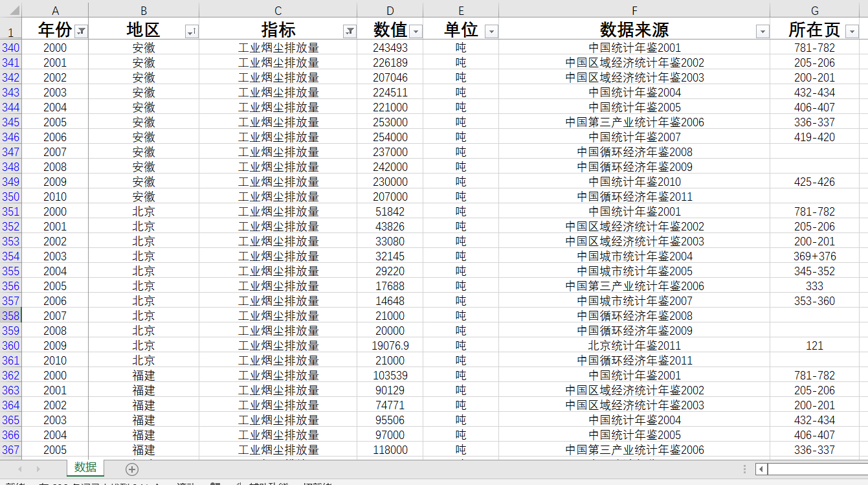
Task: Click the next sheet navigation arrow
Action: 38,469
